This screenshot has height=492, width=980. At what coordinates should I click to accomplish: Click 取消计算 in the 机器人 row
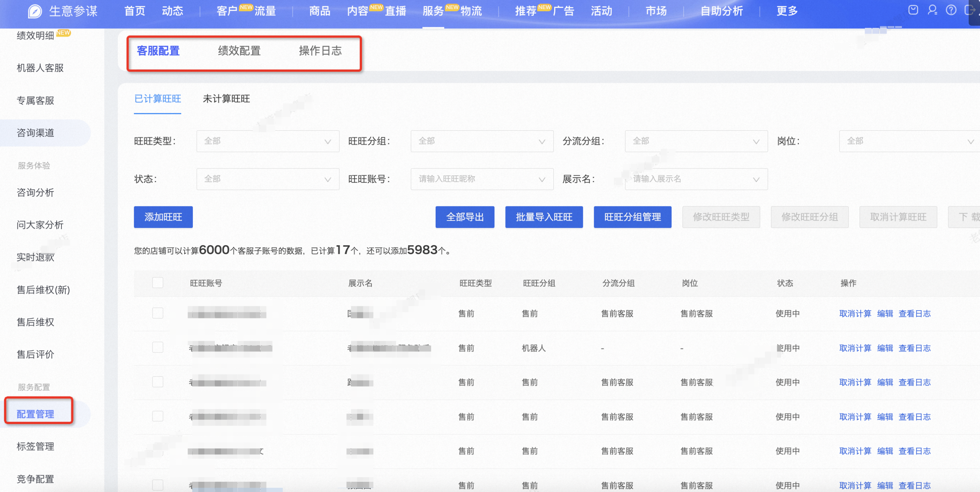(855, 348)
